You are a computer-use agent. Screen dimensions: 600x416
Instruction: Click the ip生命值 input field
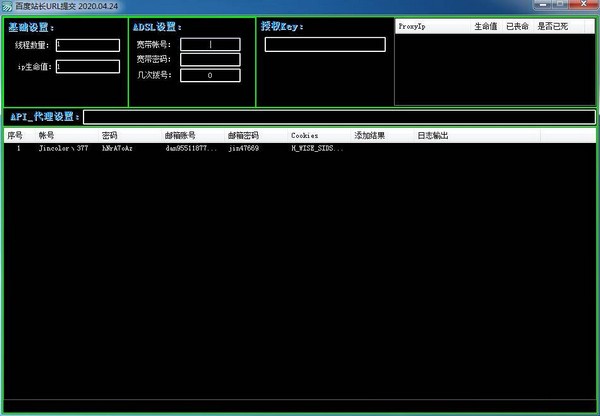tap(87, 67)
